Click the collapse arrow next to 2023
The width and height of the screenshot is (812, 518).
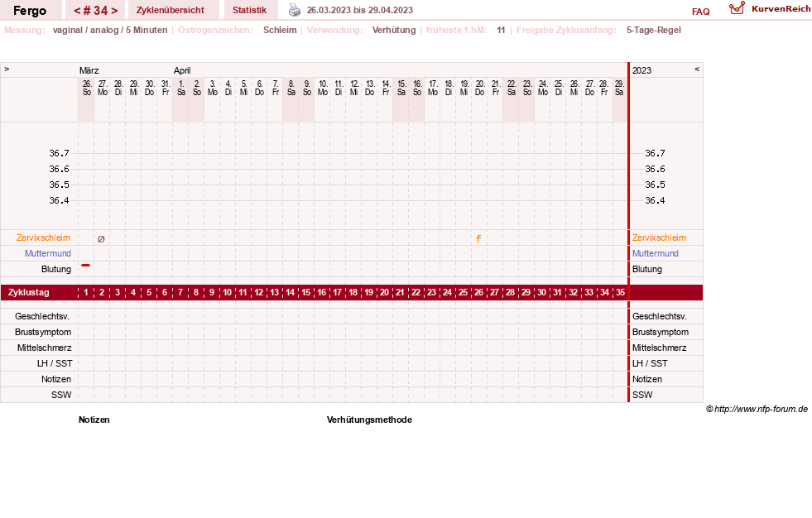697,69
